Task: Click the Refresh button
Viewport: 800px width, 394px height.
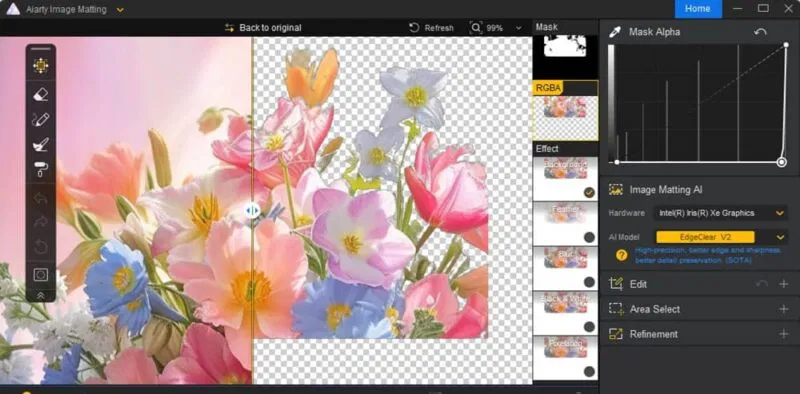Action: (x=432, y=28)
